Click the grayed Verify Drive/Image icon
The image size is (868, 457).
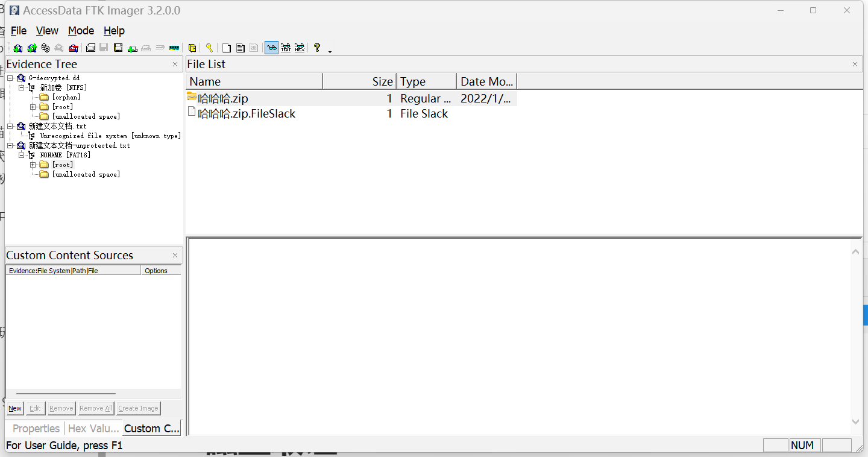[160, 48]
